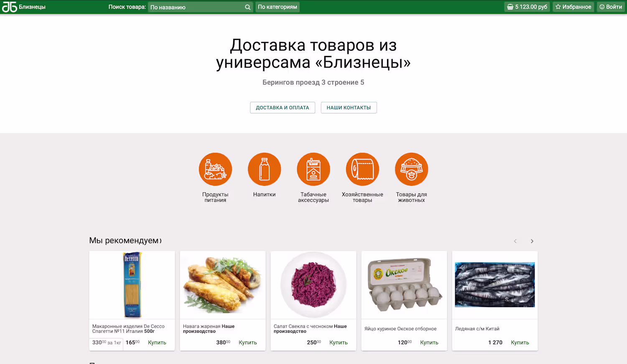Show previous recommended products arrow

tap(515, 241)
